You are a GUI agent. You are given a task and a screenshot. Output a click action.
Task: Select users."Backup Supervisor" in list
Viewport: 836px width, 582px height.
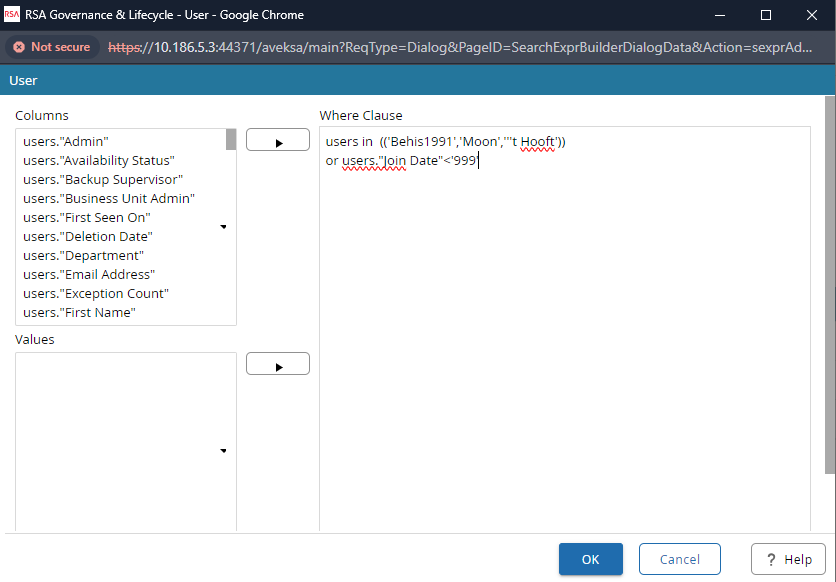pos(103,180)
